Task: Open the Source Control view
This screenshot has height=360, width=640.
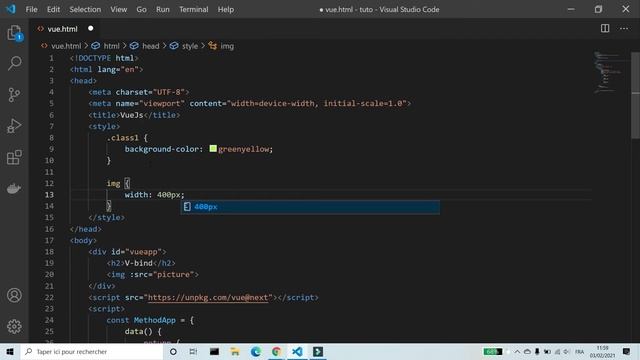Action: pos(14,95)
